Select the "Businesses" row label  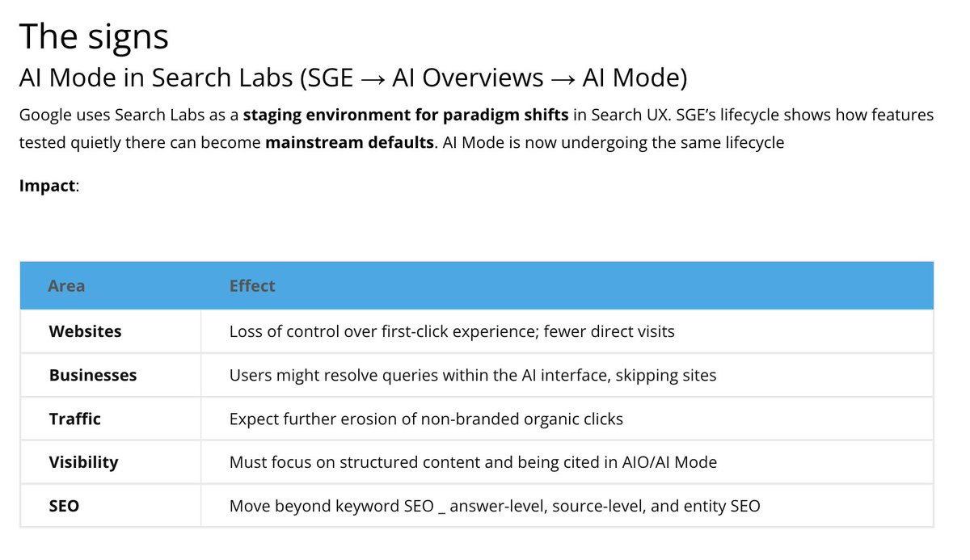tap(93, 375)
